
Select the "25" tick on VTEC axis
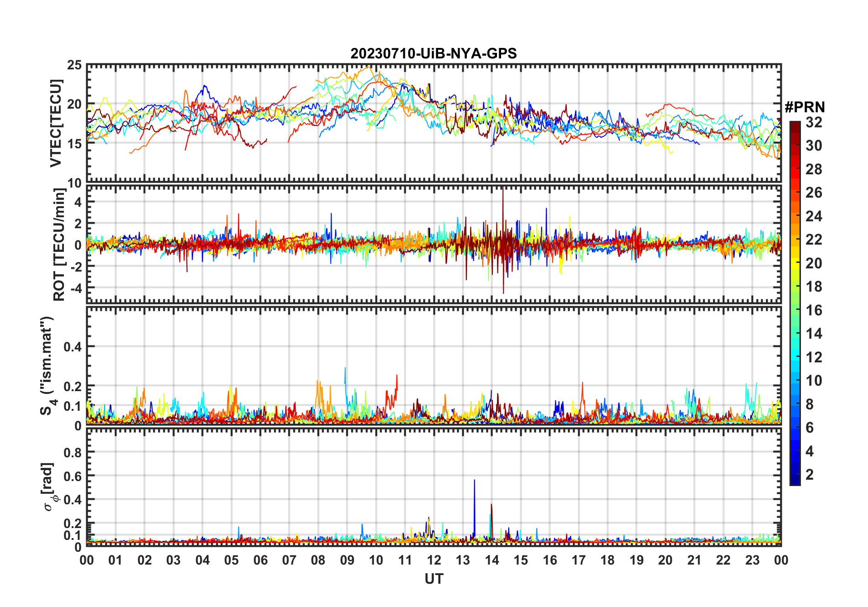click(74, 65)
